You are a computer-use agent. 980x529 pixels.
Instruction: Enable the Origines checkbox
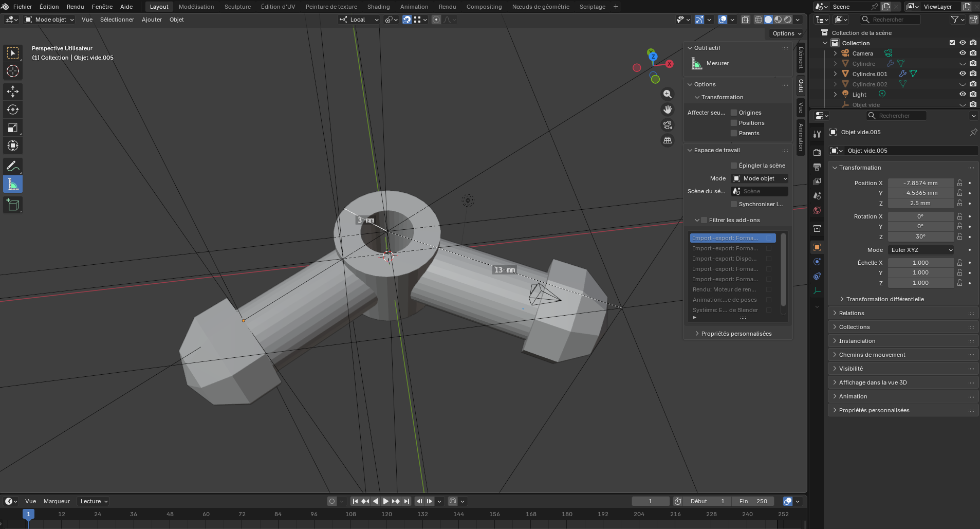click(734, 113)
